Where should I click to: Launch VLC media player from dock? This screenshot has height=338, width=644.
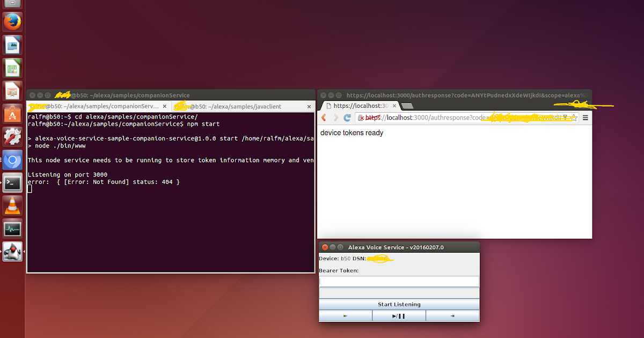[x=12, y=207]
